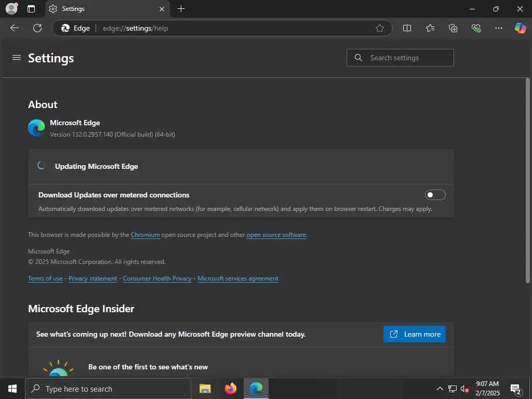532x399 pixels.
Task: Open Privacy statement link
Action: (x=92, y=278)
